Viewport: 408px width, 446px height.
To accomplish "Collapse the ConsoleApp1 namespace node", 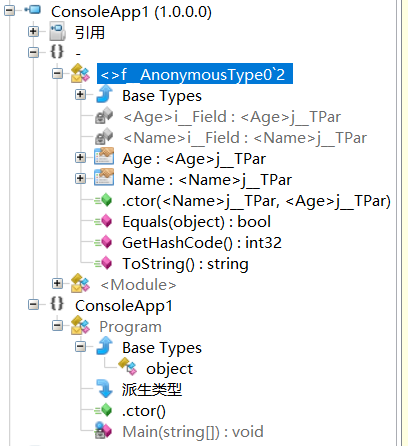I will [33, 304].
